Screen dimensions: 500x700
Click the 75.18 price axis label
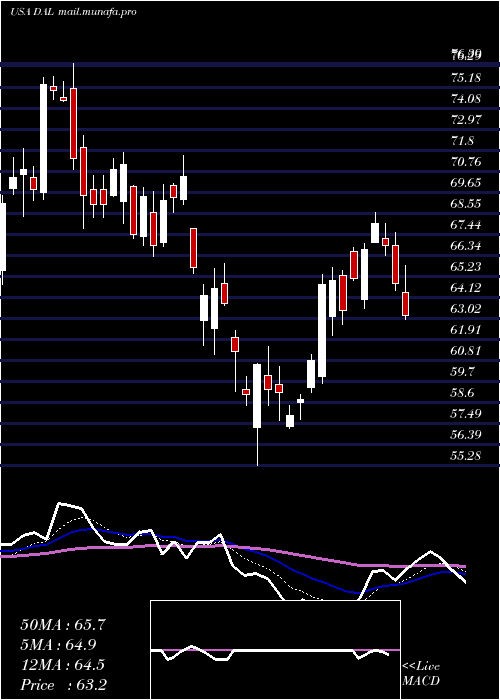pyautogui.click(x=466, y=78)
